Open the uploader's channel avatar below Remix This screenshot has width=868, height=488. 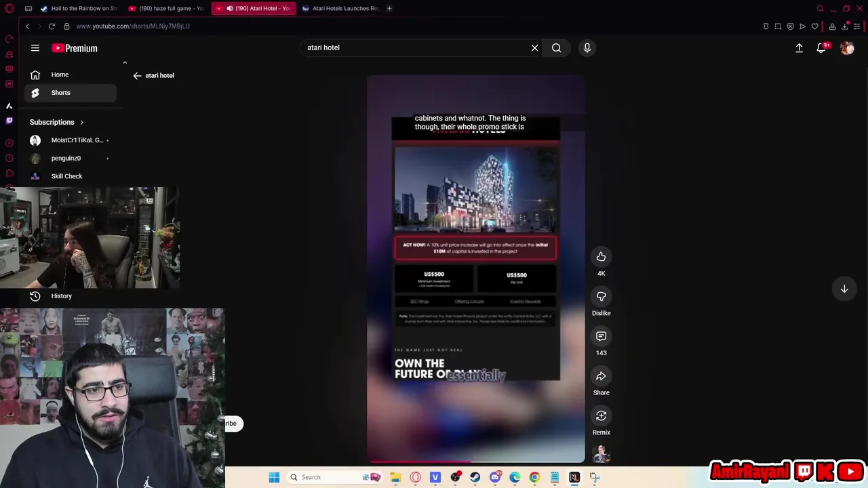pos(601,454)
